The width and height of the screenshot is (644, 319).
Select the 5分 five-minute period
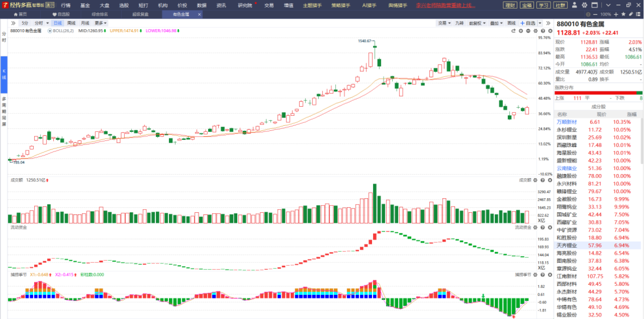(25, 23)
